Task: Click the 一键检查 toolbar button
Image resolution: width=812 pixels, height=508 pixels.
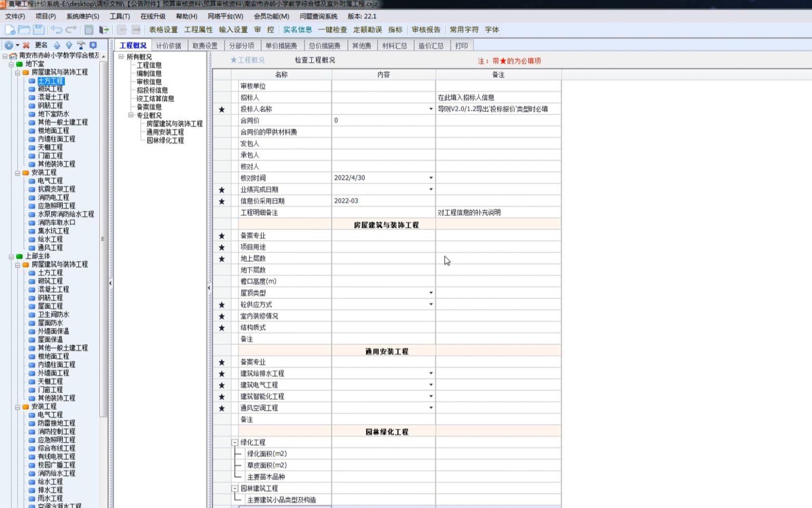Action: [332, 30]
